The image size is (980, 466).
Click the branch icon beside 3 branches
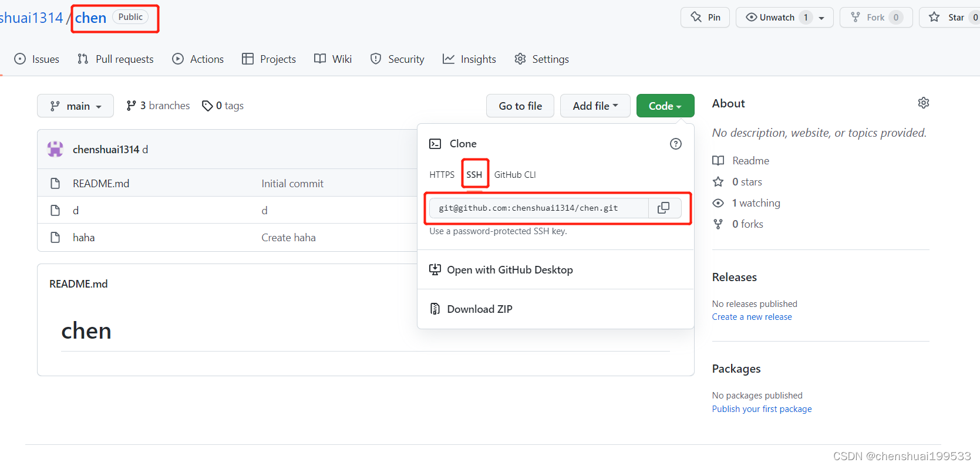click(132, 106)
